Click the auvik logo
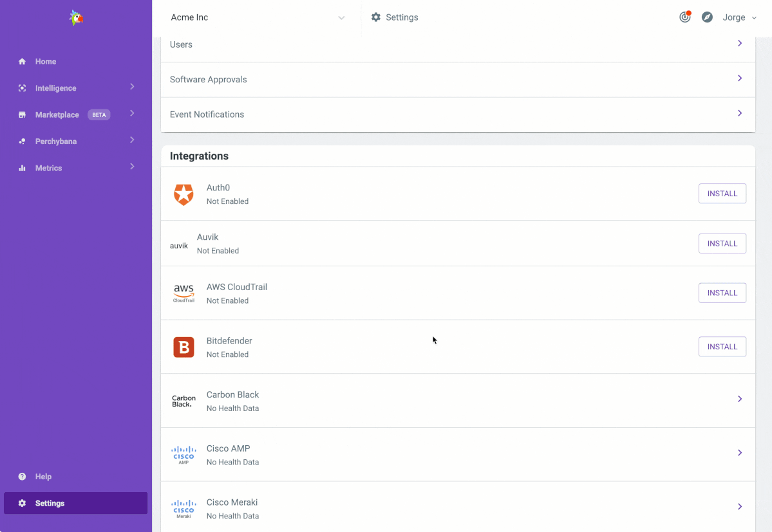772x532 pixels. [x=179, y=245]
